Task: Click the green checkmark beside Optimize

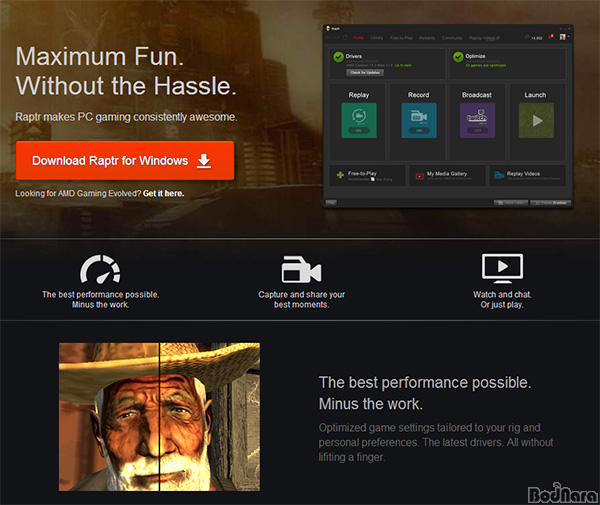Action: 458,57
